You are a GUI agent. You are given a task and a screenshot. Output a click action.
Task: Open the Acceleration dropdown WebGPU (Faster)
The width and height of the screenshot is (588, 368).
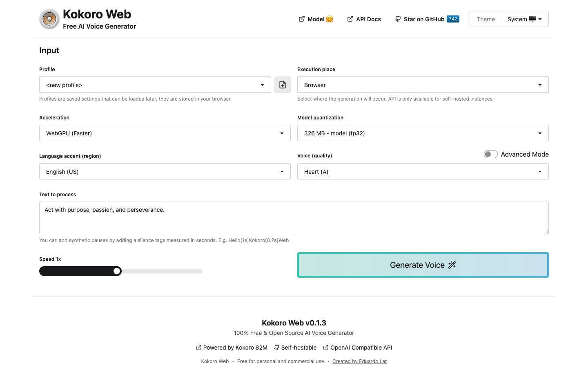click(165, 133)
